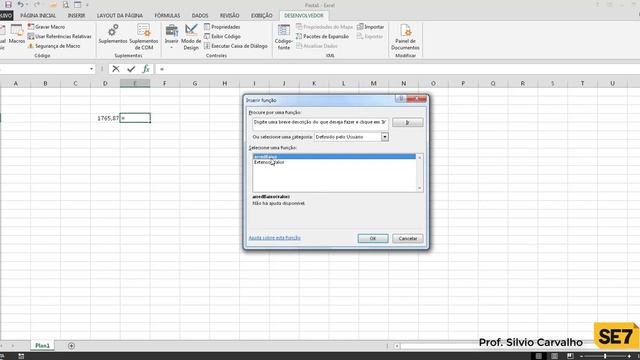Switch to the DADOS tab
The image size is (640, 360).
200,16
